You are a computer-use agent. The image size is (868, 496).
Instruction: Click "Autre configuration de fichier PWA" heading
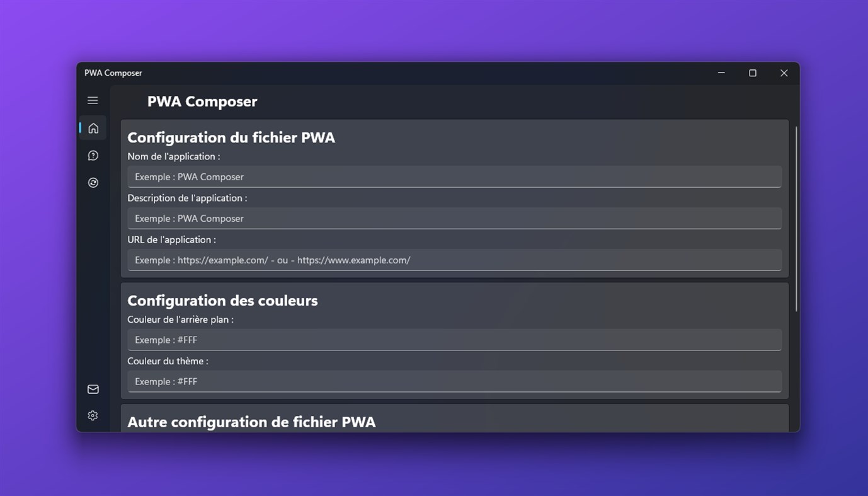click(251, 422)
